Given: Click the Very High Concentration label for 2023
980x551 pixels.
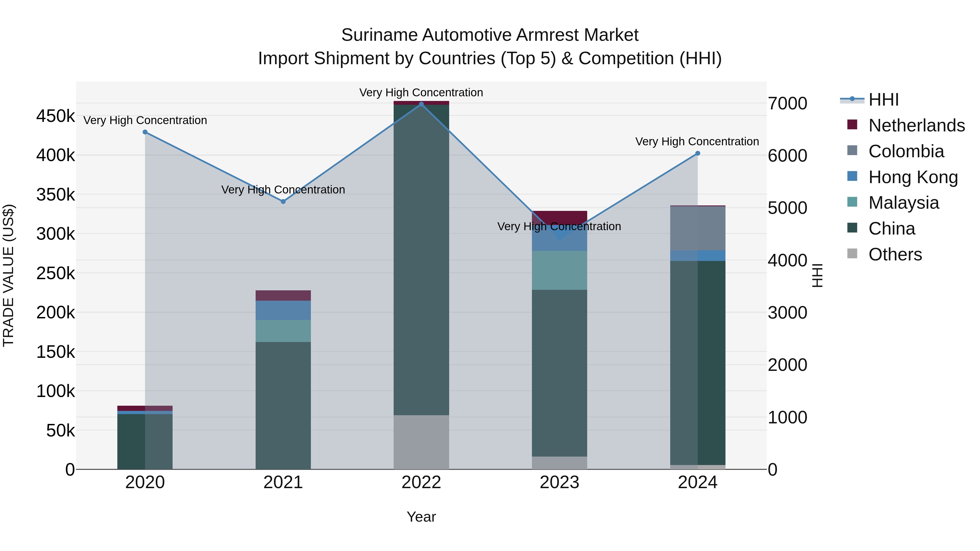Looking at the screenshot, I should [559, 227].
